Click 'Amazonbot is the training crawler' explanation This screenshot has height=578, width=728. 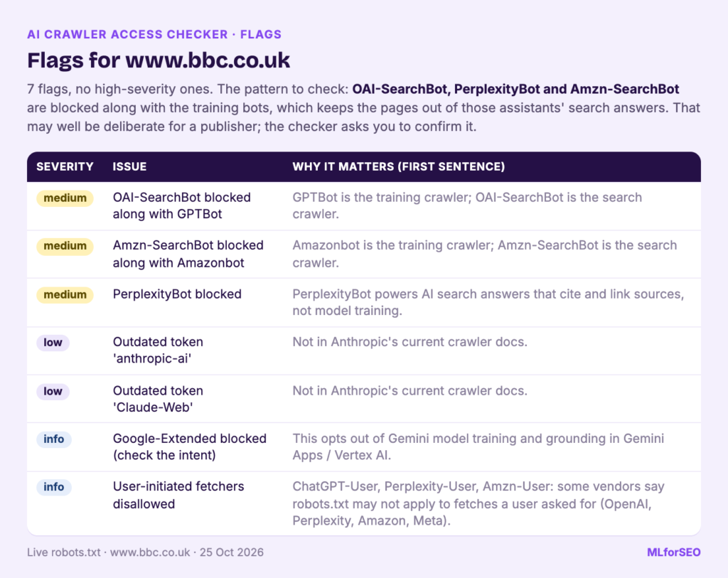(x=485, y=254)
